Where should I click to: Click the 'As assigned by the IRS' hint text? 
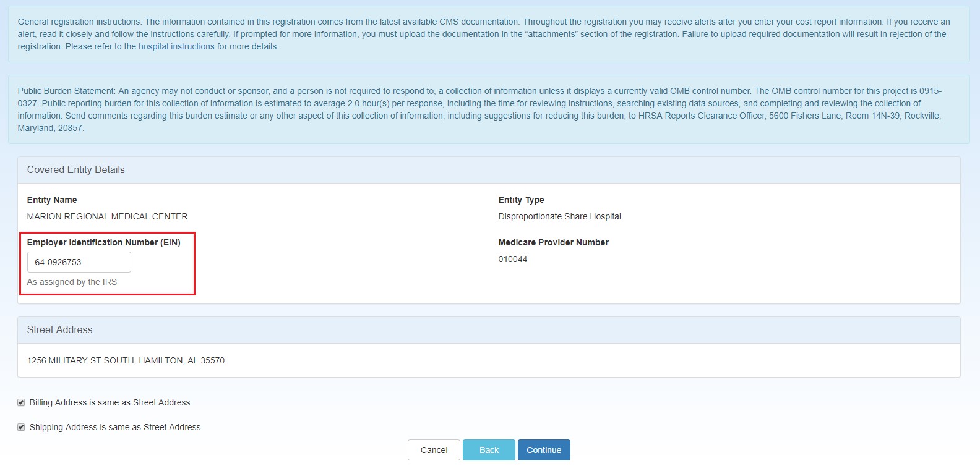pyautogui.click(x=72, y=282)
